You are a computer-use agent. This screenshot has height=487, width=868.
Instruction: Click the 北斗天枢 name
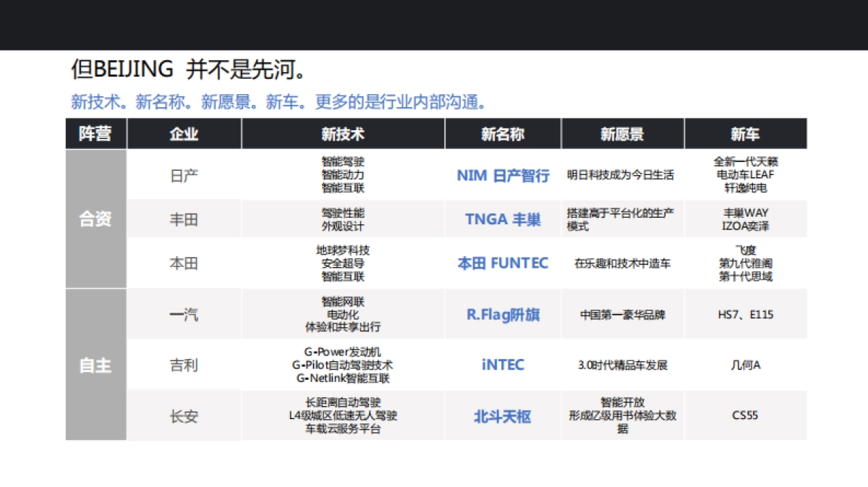pos(502,416)
